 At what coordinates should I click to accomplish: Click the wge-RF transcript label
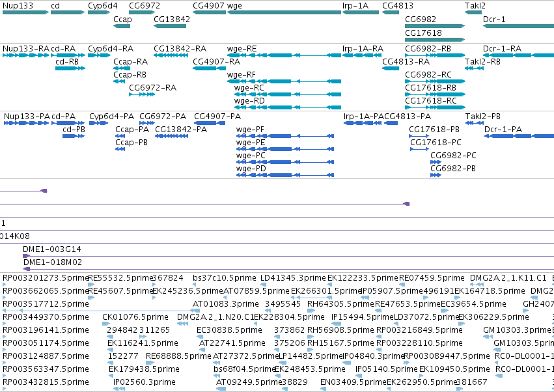tap(242, 75)
